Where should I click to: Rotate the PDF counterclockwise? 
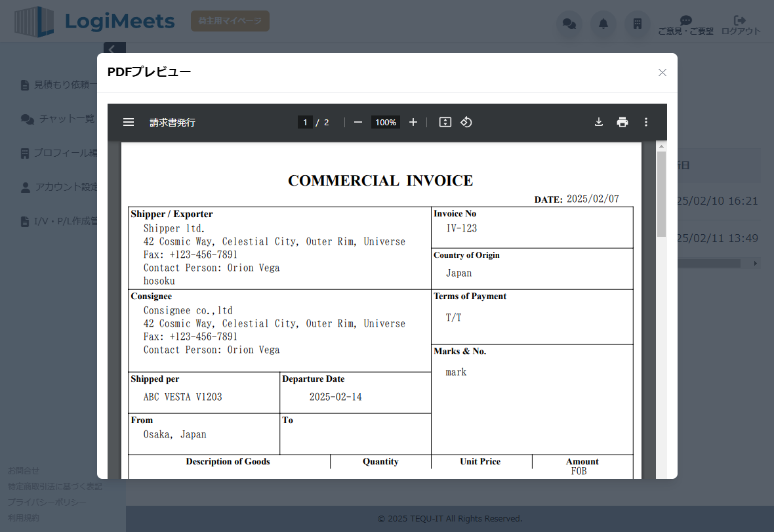(x=466, y=122)
